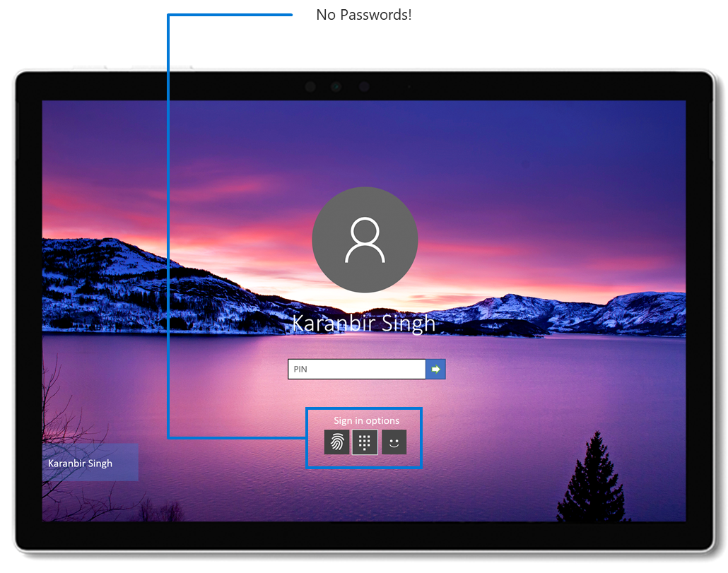Image resolution: width=728 pixels, height=573 pixels.
Task: Select Karanbir Singh in the lower-left corner
Action: (89, 463)
